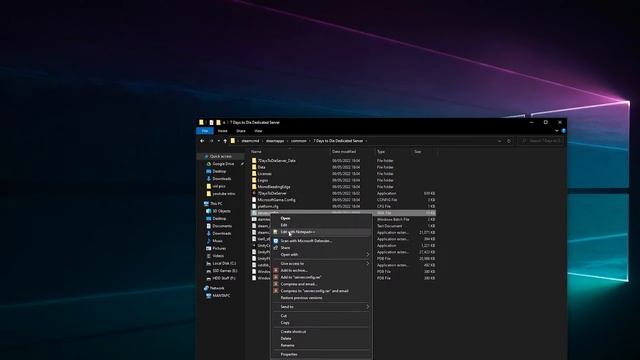Click common in the address path
The height and width of the screenshot is (360, 640).
tap(299, 141)
